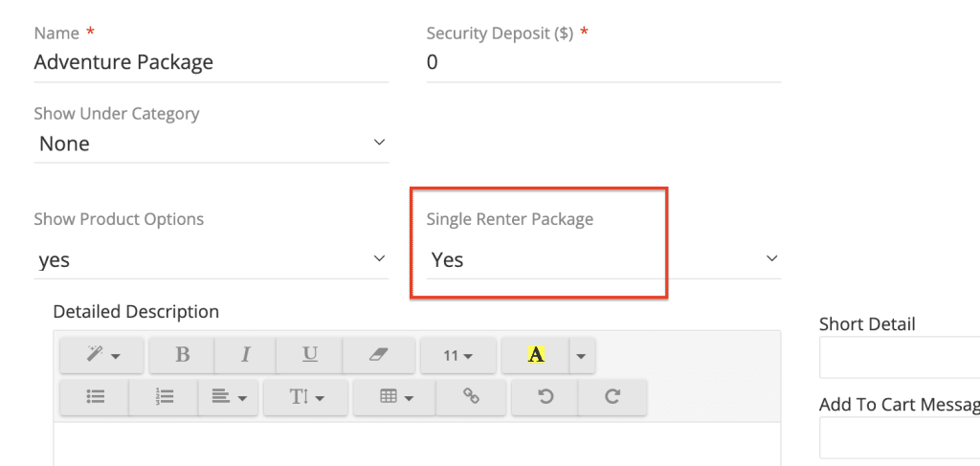Click the unordered bullet list icon
Screen dimensions: 980x466
(x=95, y=397)
